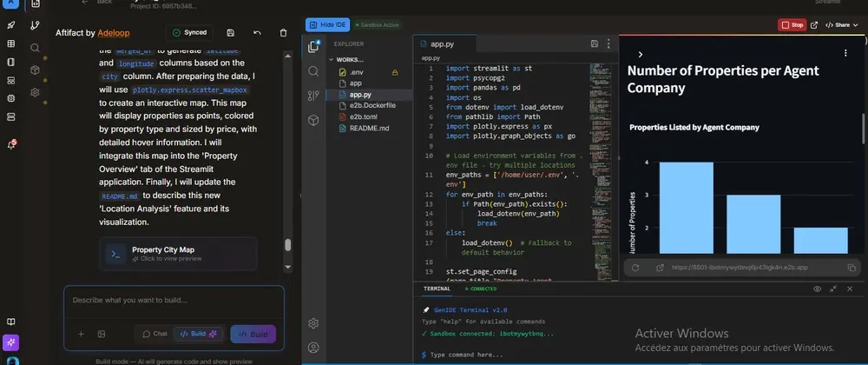Expand the Streamlit sidebar chevron arrow

[640, 54]
